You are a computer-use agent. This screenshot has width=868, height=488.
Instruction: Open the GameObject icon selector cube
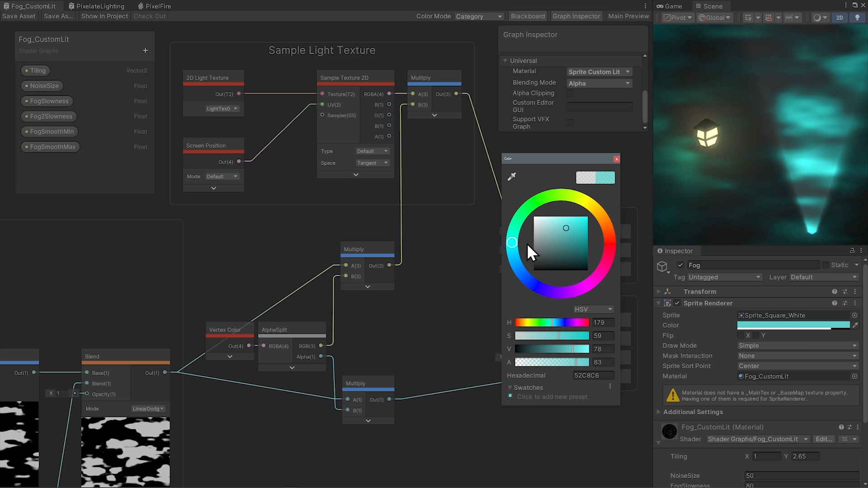tap(662, 267)
